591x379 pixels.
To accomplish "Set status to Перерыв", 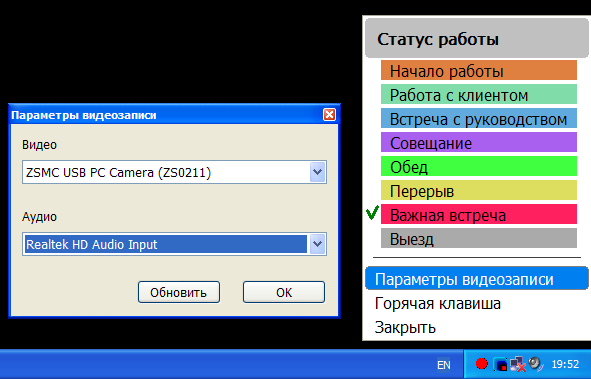I will (479, 191).
